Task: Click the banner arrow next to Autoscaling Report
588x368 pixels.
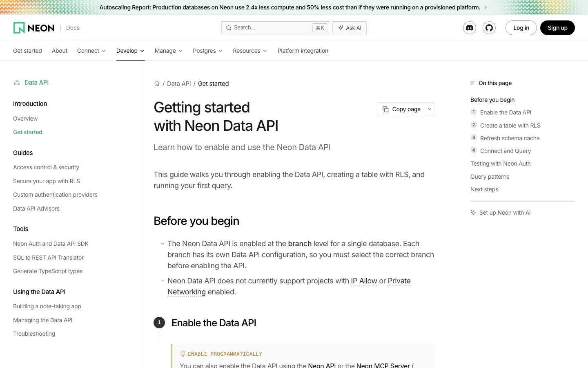Action: point(486,7)
